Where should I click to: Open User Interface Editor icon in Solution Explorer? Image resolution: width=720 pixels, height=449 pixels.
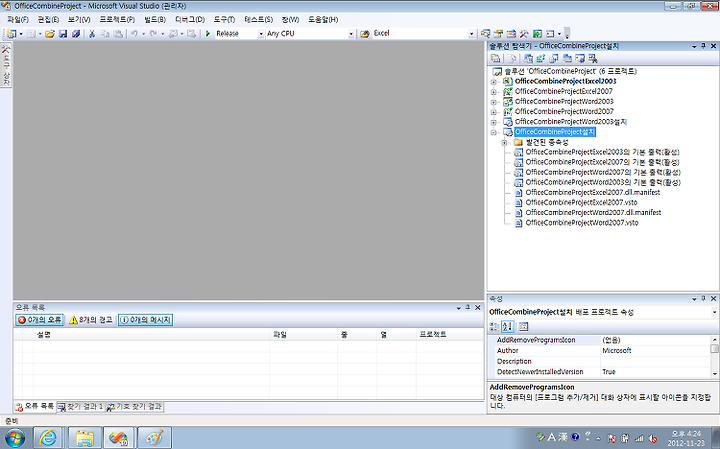coord(567,58)
